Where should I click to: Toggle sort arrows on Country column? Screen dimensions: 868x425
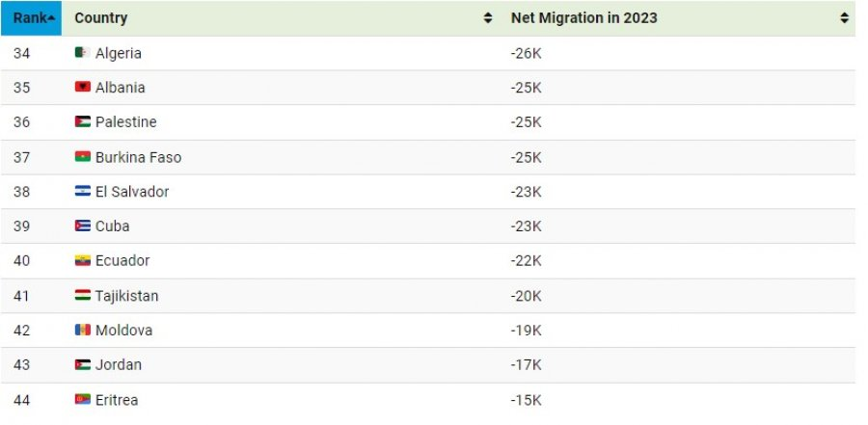click(488, 17)
